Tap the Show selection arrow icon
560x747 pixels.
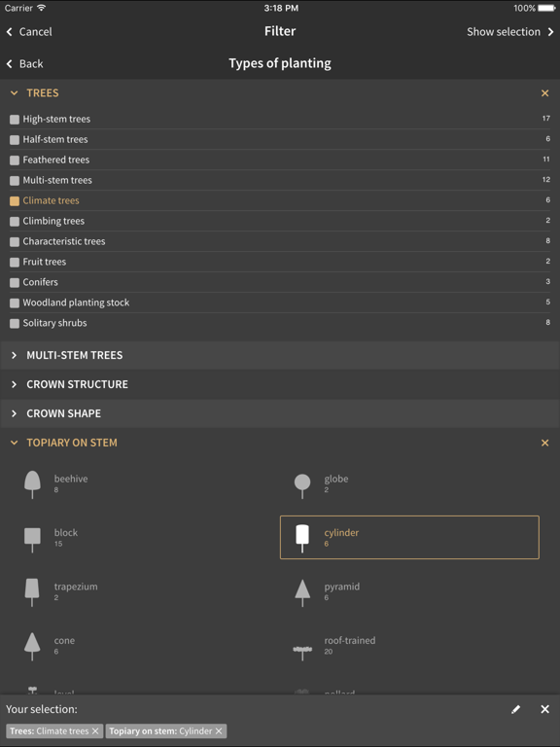coord(551,32)
